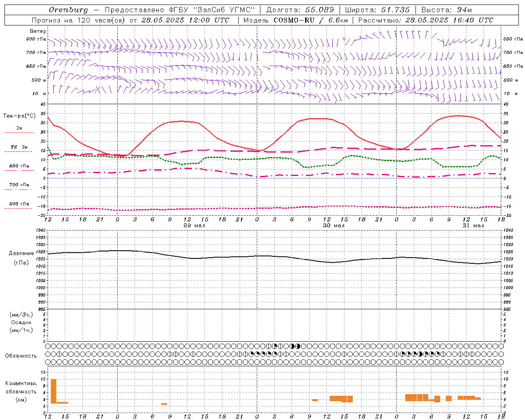Click the tallest orange convective cloud bar
The image size is (525, 420).
tap(53, 391)
